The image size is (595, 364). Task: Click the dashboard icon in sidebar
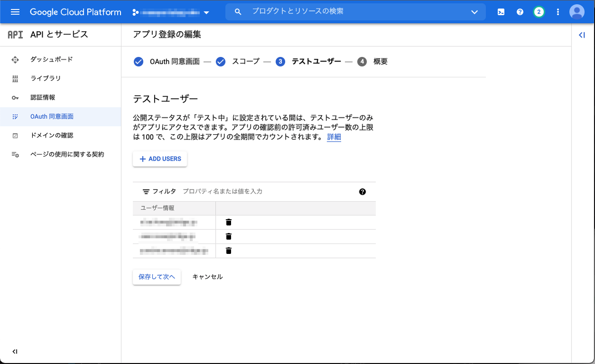coord(15,60)
